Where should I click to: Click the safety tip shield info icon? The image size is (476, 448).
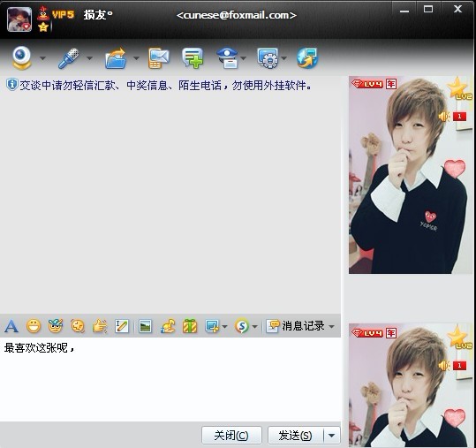click(x=11, y=85)
